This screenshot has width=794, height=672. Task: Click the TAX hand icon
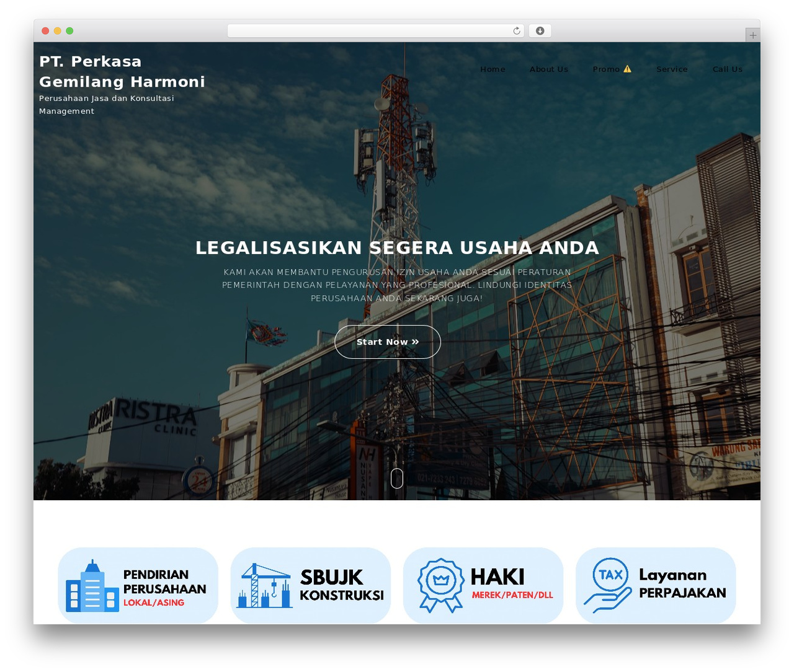pos(608,585)
